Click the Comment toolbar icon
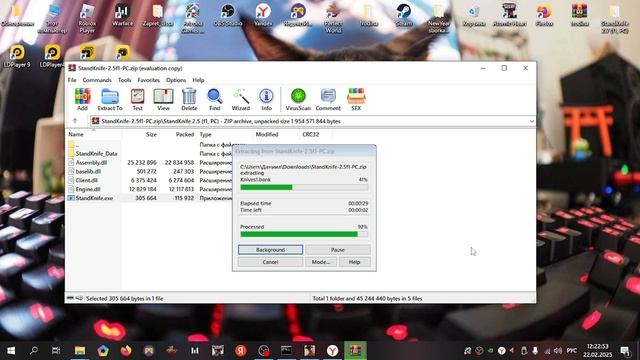 click(328, 100)
